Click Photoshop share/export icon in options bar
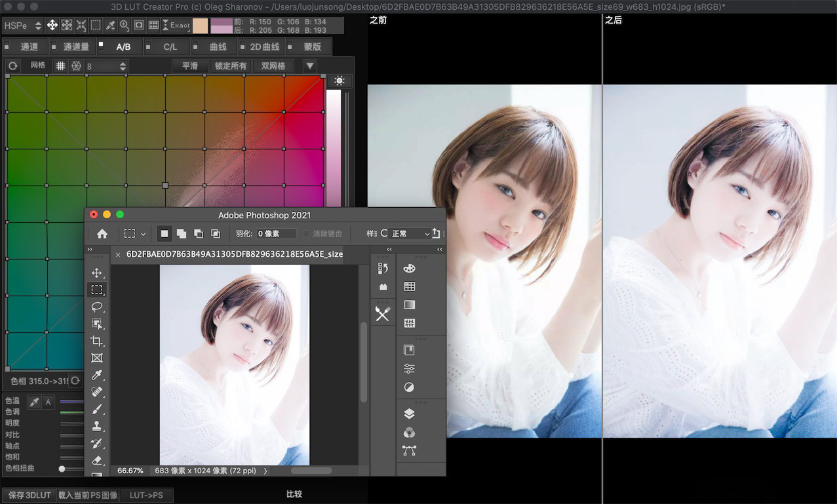Screen dimensions: 837x504 437,233
